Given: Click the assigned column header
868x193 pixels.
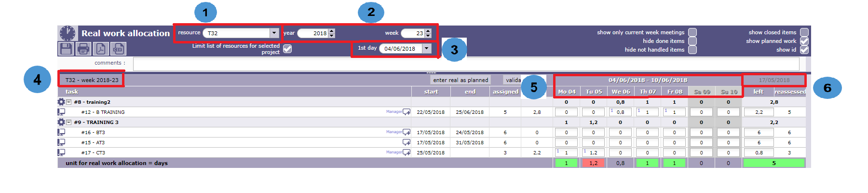Looking at the screenshot, I should coord(505,92).
